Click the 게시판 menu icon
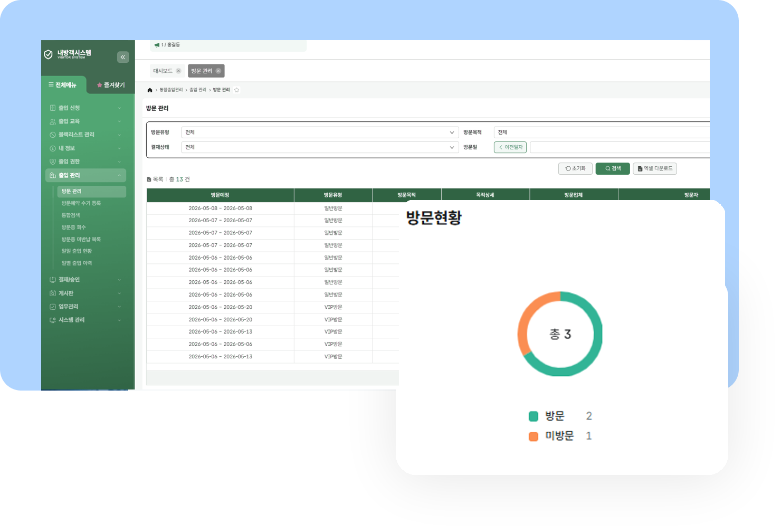This screenshot has width=781, height=532. pos(52,293)
